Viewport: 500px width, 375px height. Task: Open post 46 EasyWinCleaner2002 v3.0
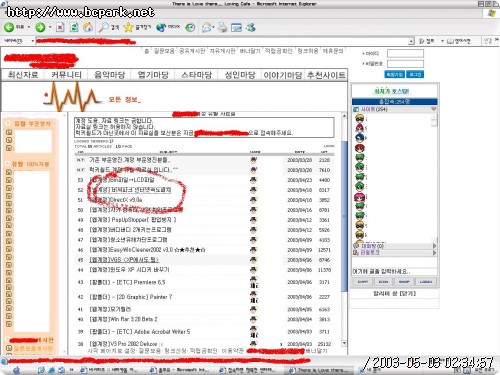[x=147, y=250]
